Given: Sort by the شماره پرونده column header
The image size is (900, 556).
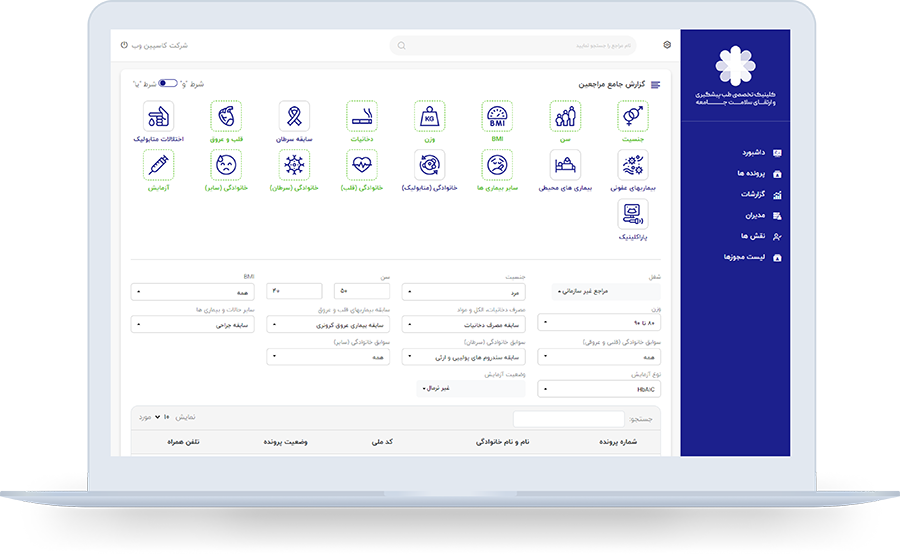Looking at the screenshot, I should tap(618, 442).
